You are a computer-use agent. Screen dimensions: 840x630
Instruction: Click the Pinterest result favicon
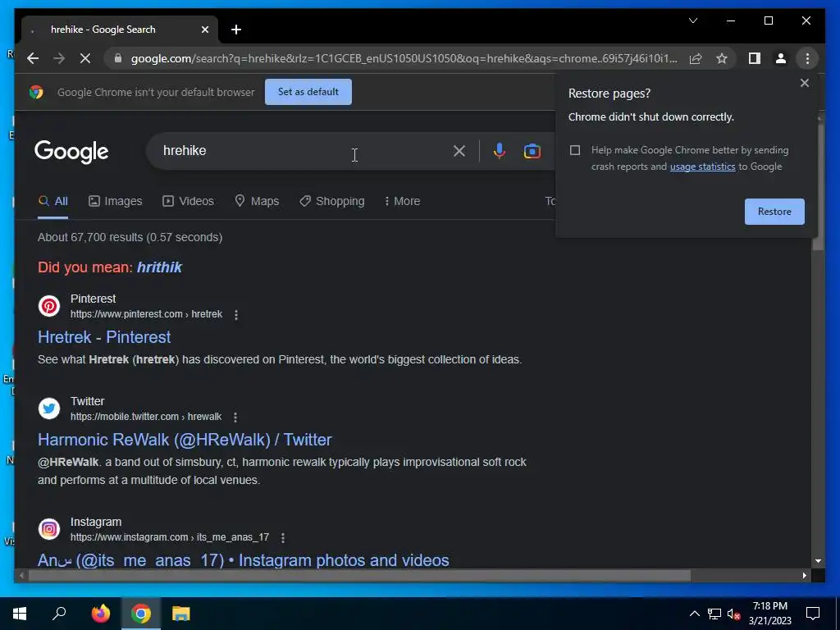(48, 306)
